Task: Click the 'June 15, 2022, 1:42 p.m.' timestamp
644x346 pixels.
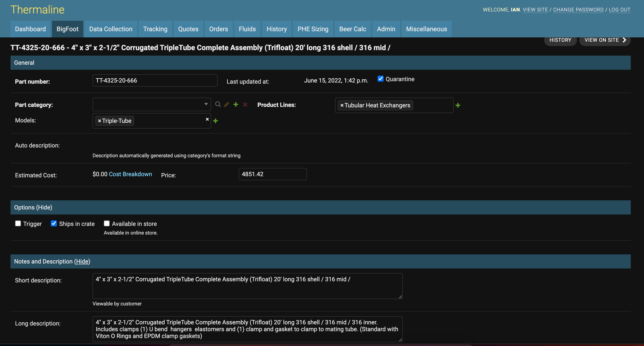Action: click(336, 80)
